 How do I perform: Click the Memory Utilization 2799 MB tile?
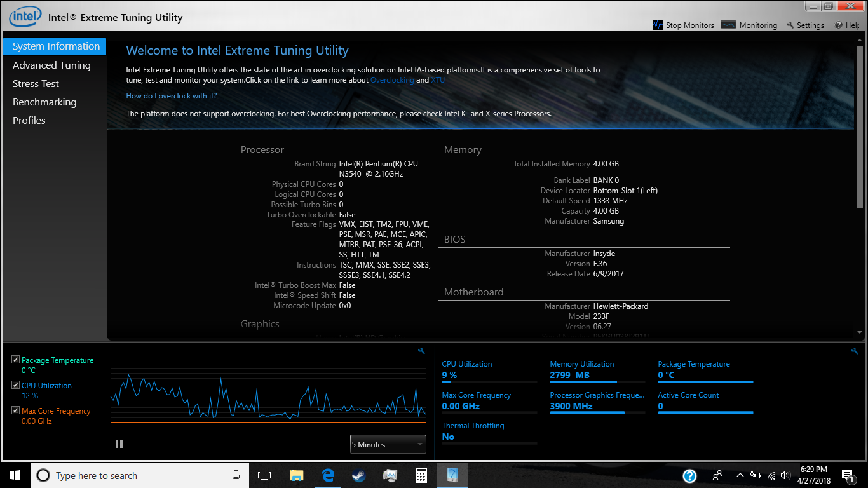[597, 372]
